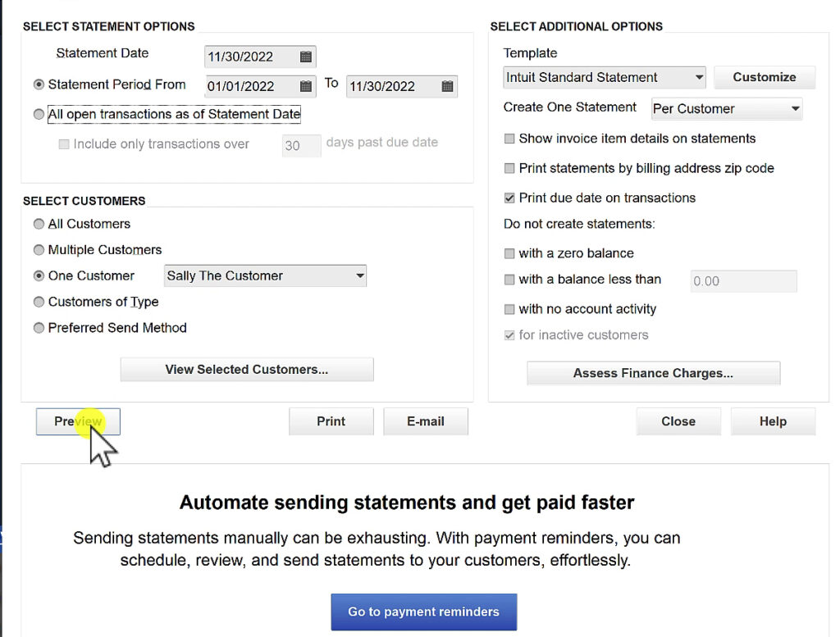Choose the All Customers option
The height and width of the screenshot is (637, 840).
[x=39, y=224]
